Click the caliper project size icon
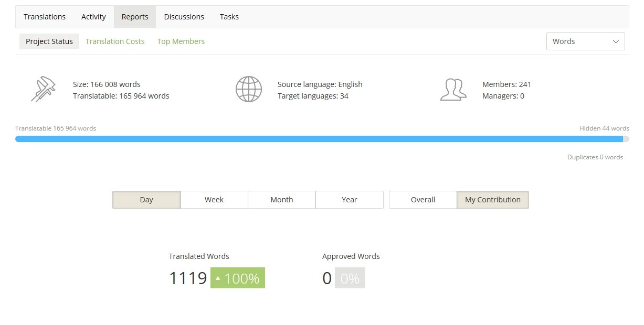644x325 pixels. tap(43, 89)
